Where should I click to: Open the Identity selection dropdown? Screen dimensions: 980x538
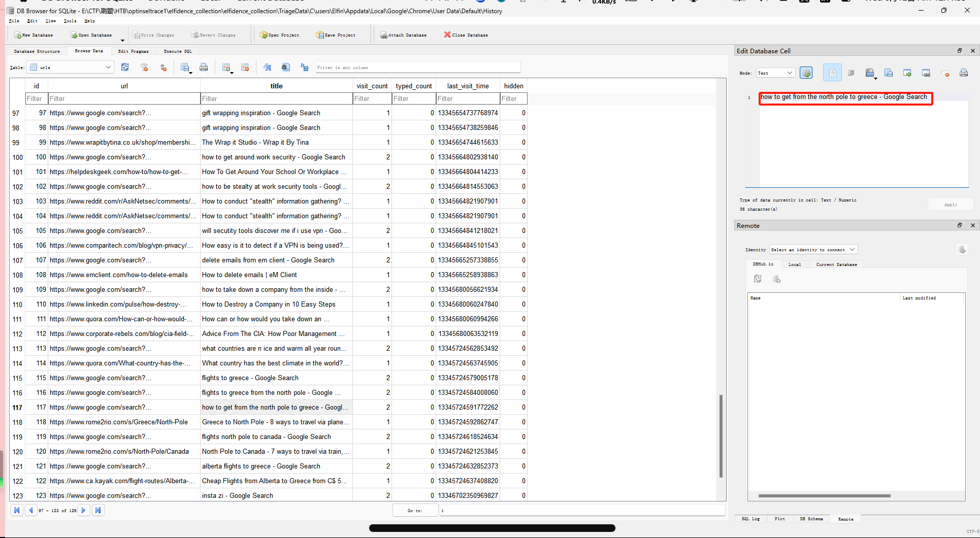(x=813, y=250)
